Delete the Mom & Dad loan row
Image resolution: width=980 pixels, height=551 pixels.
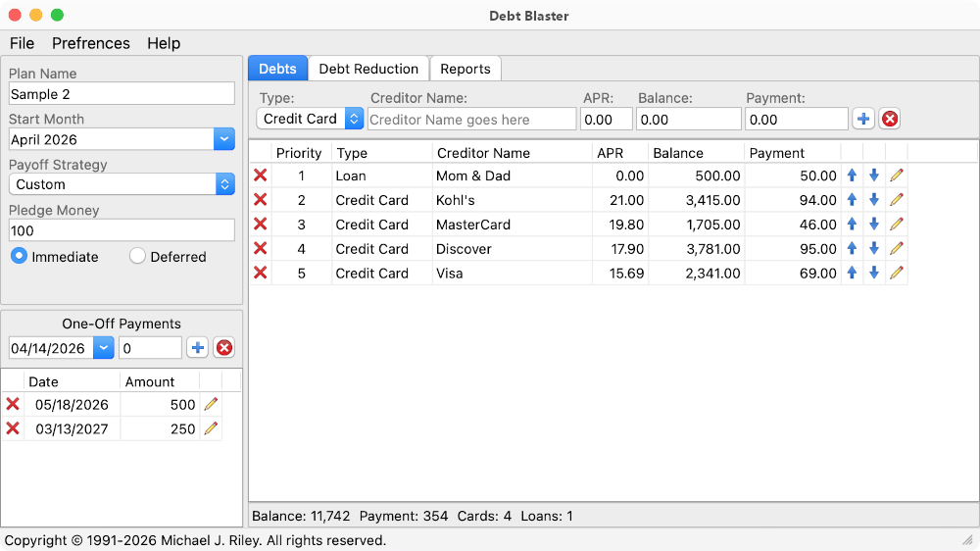(260, 175)
